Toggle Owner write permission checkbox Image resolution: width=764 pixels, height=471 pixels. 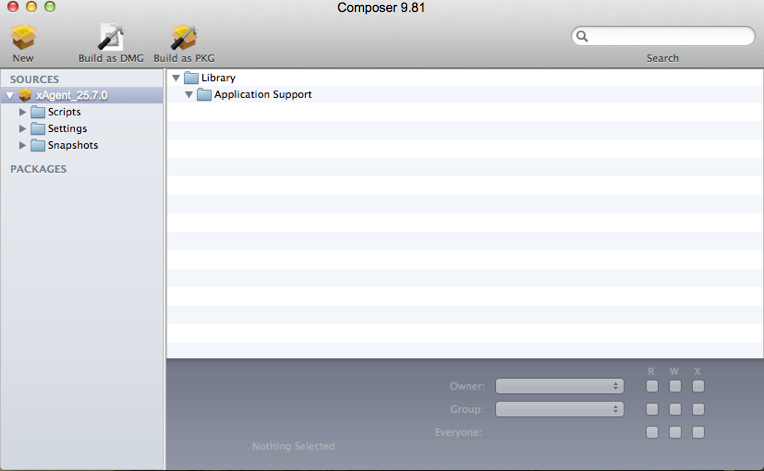coord(675,386)
